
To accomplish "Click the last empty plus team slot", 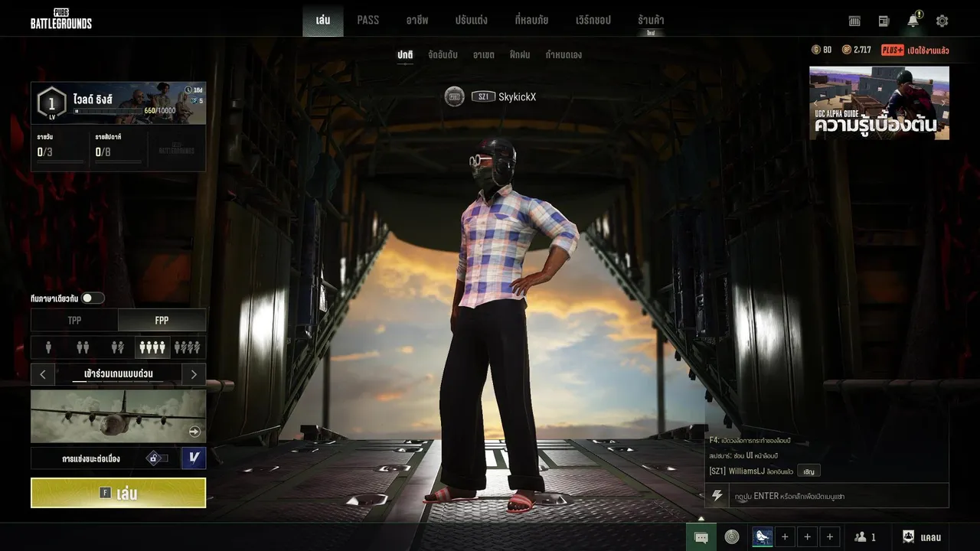I will pos(829,537).
